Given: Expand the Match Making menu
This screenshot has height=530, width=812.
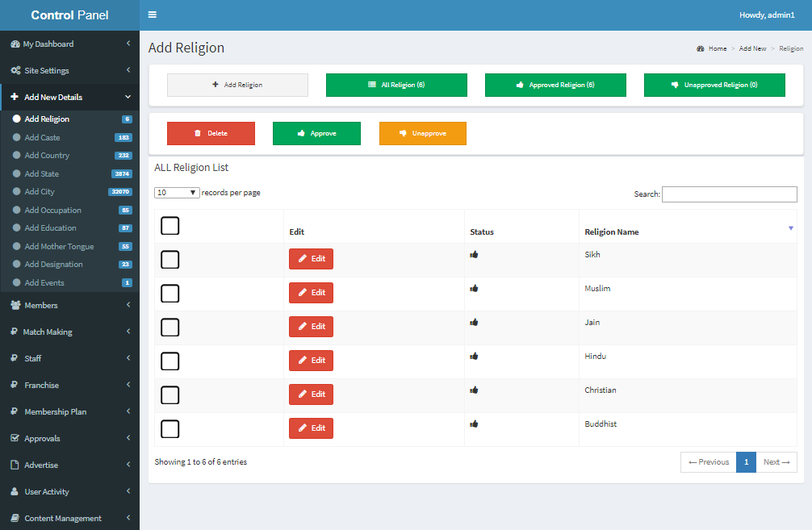Looking at the screenshot, I should pos(70,332).
